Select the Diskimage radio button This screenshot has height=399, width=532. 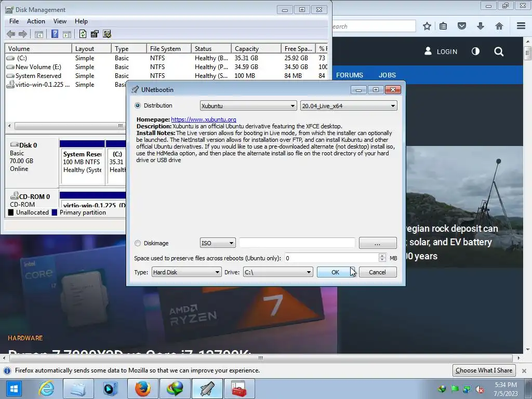click(138, 243)
